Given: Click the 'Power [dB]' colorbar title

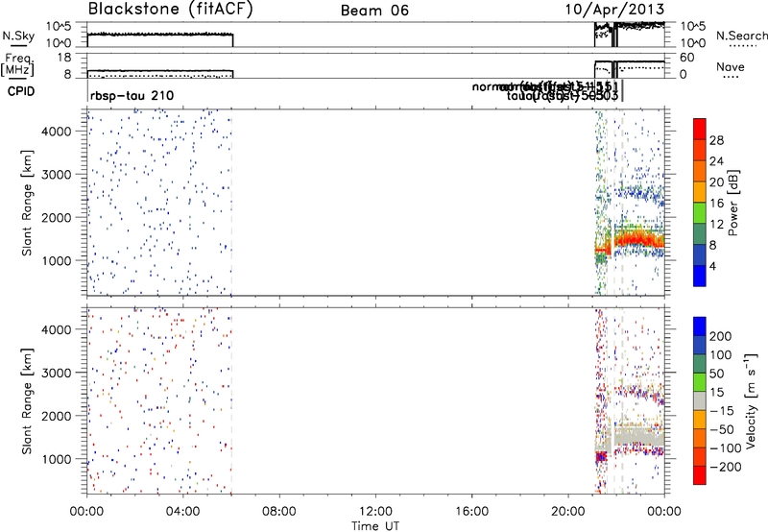Looking at the screenshot, I should (x=732, y=203).
